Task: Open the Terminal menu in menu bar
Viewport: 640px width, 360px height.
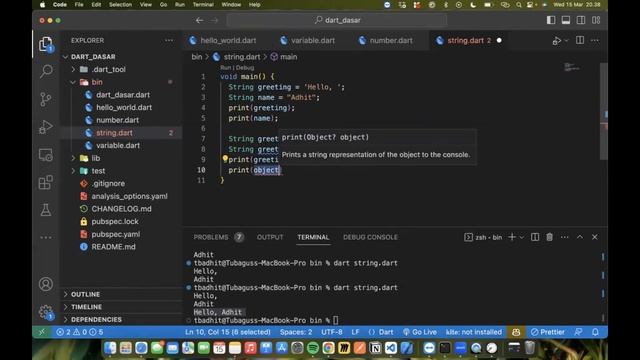Action: click(203, 4)
